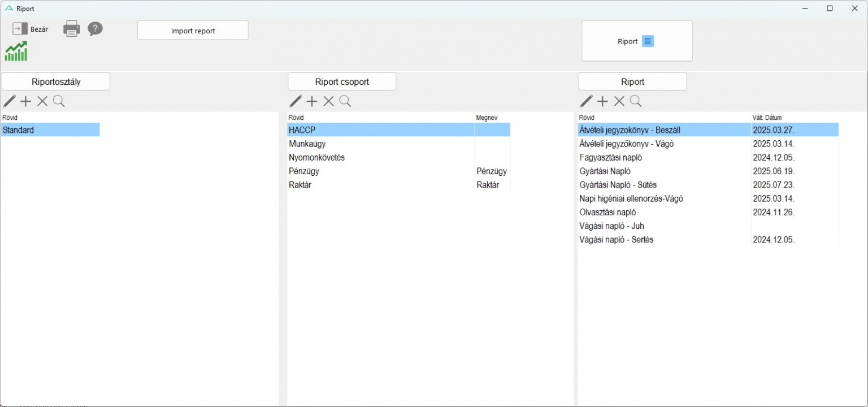Click the Vált. Dátum column header
The width and height of the screenshot is (868, 407).
point(767,118)
